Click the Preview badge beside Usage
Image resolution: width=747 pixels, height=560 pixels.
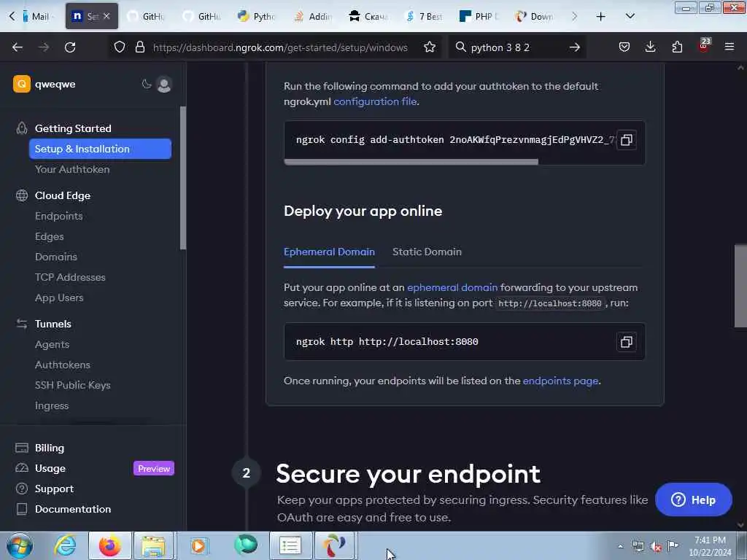tap(154, 469)
